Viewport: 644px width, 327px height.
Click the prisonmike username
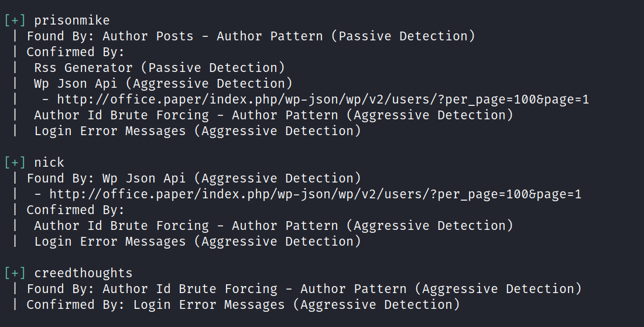click(x=71, y=20)
